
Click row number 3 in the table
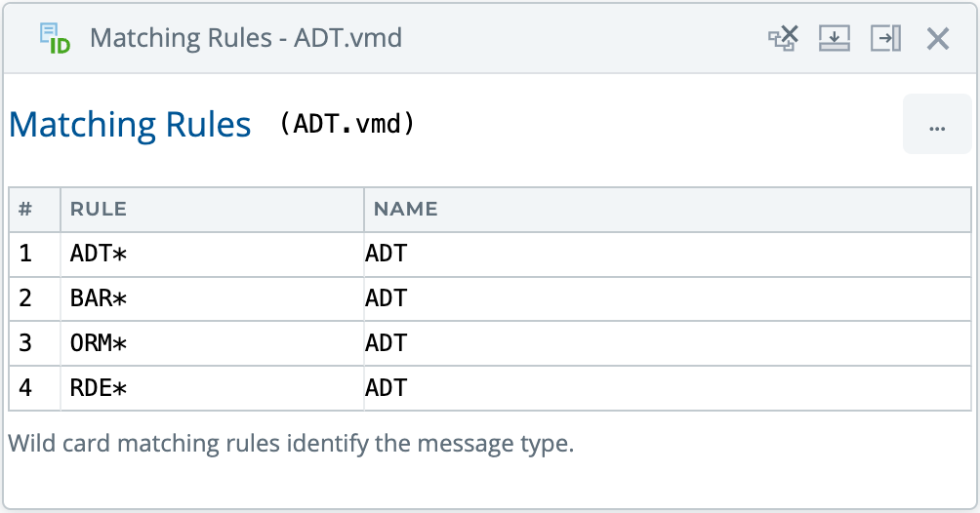click(x=25, y=343)
